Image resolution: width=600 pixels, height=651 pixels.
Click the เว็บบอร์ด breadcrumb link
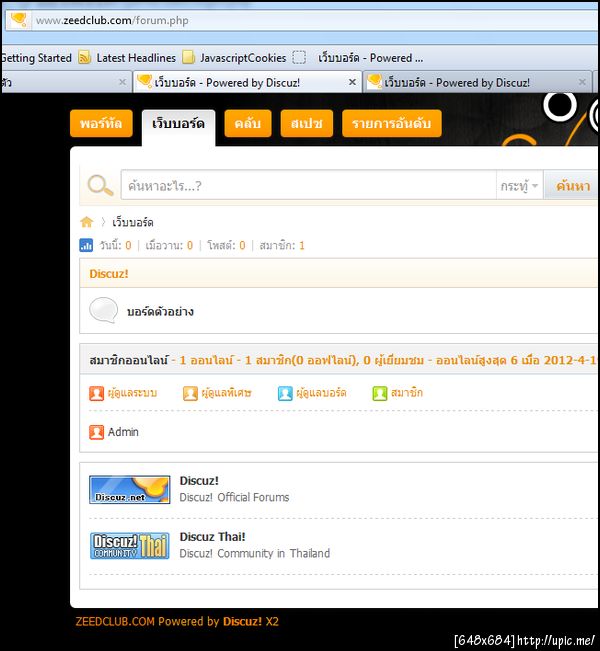click(133, 223)
